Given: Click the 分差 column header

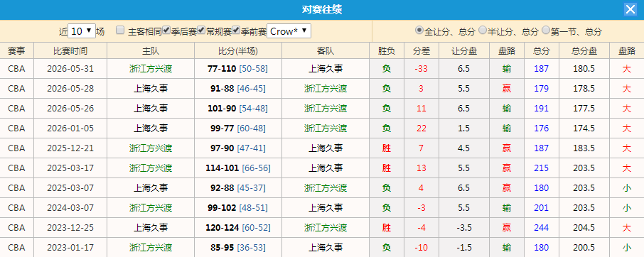Looking at the screenshot, I should tap(422, 50).
